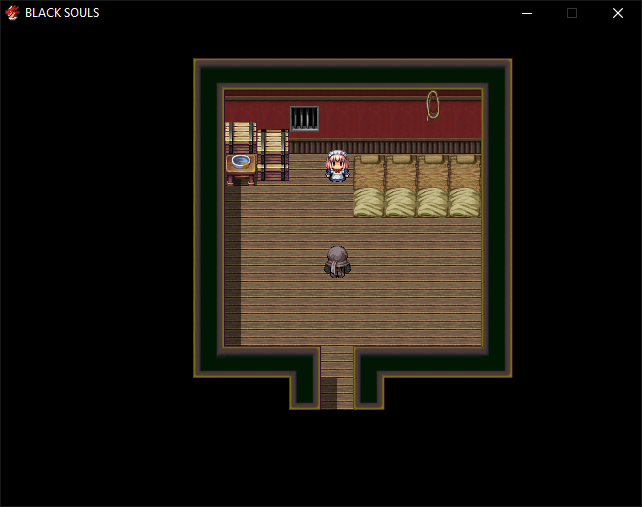Image resolution: width=642 pixels, height=507 pixels.
Task: Click the coiled rope hanging on the wall
Action: coord(433,105)
